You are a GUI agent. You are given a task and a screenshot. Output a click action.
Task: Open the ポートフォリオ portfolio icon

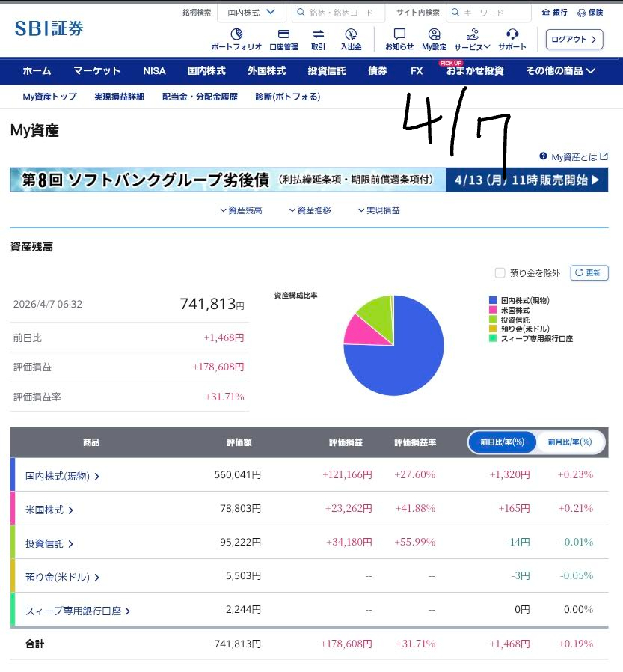(236, 34)
